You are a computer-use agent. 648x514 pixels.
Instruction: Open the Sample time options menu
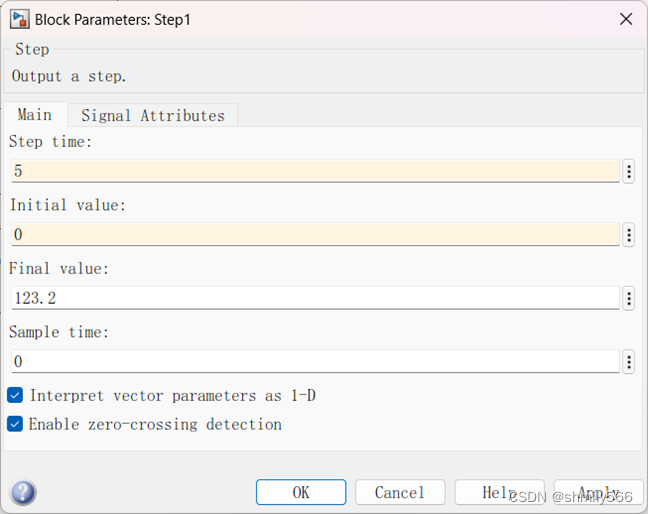click(629, 362)
